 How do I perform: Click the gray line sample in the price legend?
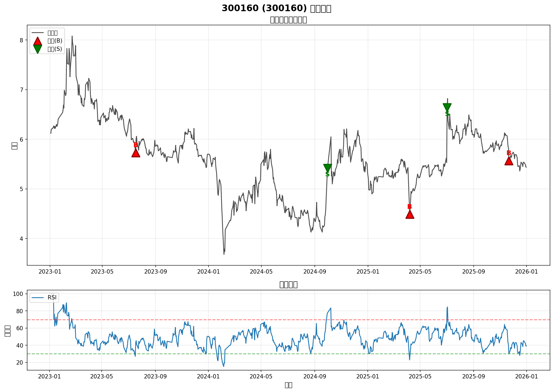(x=38, y=33)
